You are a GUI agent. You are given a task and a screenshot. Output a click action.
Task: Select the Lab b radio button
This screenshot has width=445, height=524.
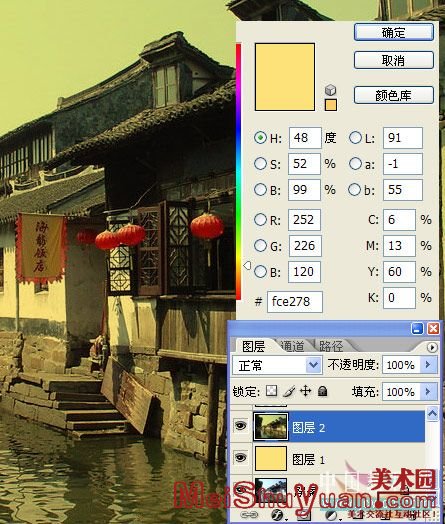pos(354,189)
